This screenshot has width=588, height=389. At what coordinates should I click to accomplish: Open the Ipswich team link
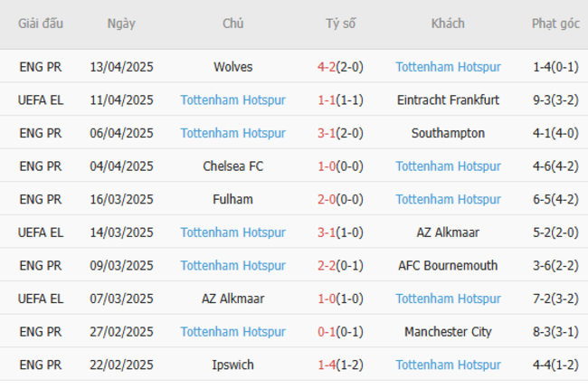pos(233,365)
